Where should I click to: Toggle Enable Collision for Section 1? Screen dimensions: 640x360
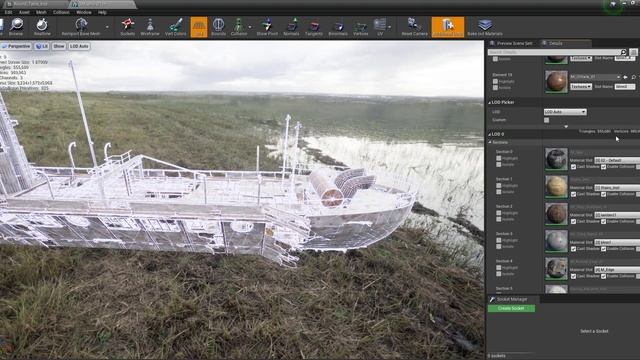click(x=603, y=194)
